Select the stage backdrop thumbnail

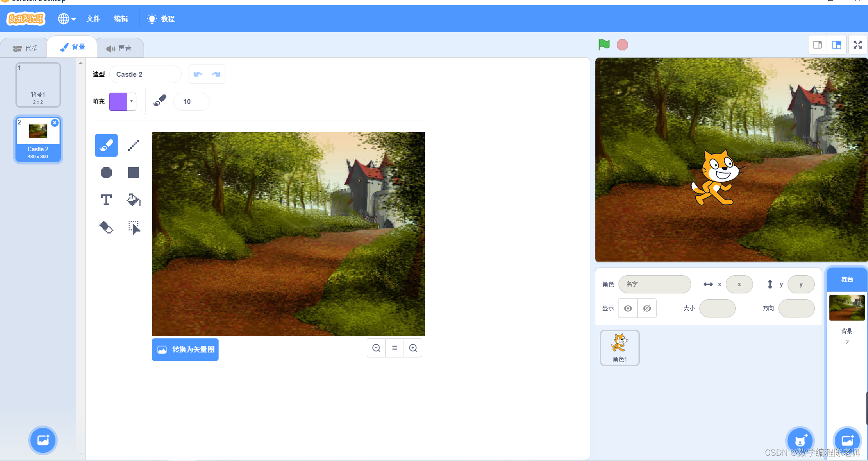tap(847, 307)
